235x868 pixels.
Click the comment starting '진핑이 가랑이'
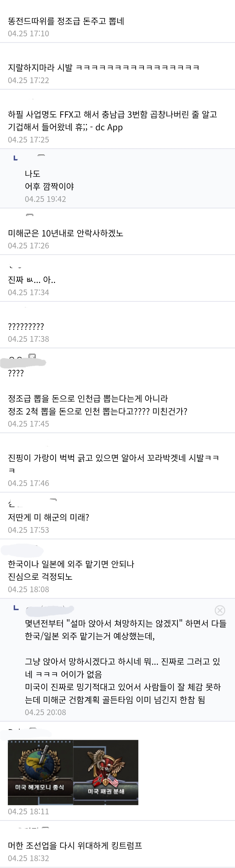(113, 458)
